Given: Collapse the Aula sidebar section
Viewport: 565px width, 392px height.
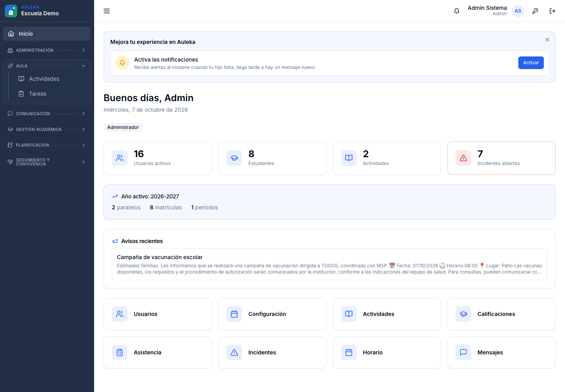Looking at the screenshot, I should 47,66.
